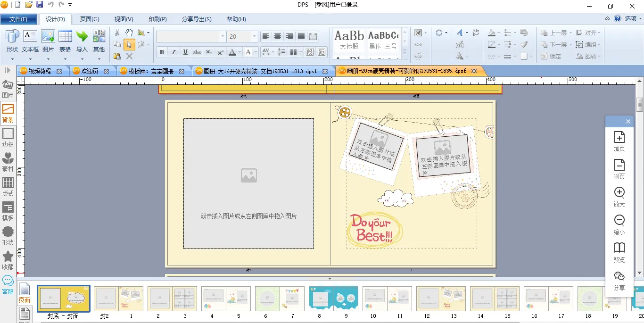The height and width of the screenshot is (323, 644).
Task: Open the 素材 materials panel
Action: click(8, 163)
